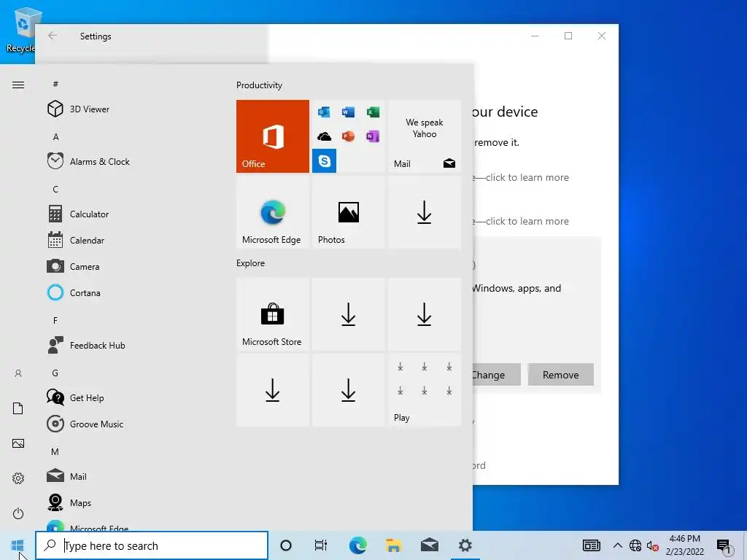Focus the taskbar search box
747x560 pixels.
coord(152,545)
